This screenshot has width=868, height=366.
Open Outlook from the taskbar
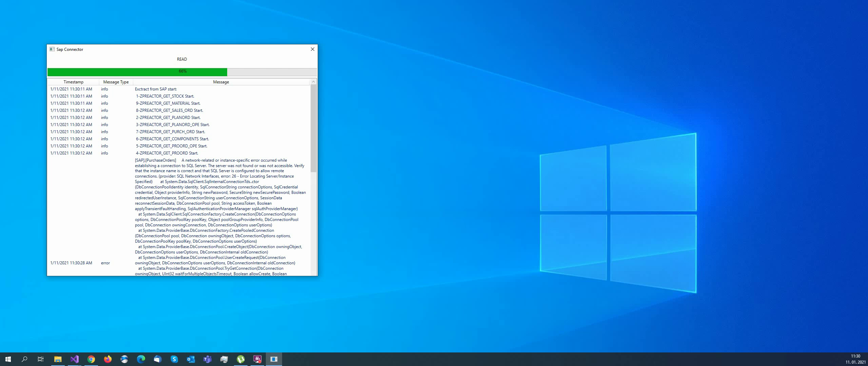191,359
